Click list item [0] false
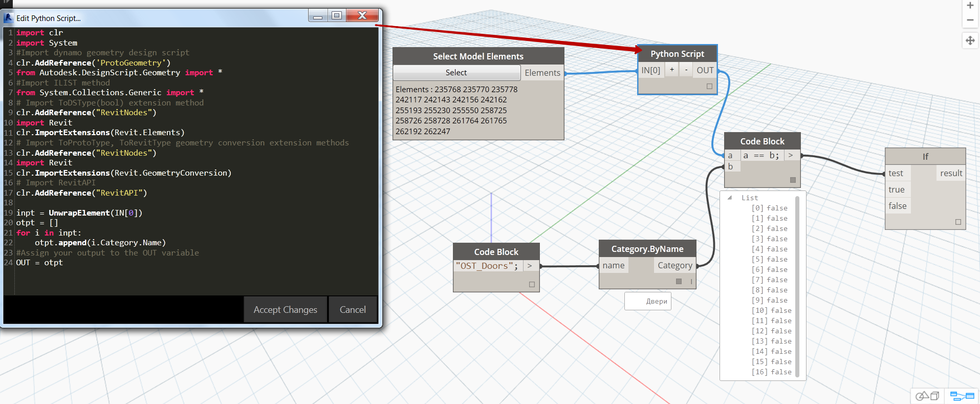The height and width of the screenshot is (404, 980). (769, 208)
